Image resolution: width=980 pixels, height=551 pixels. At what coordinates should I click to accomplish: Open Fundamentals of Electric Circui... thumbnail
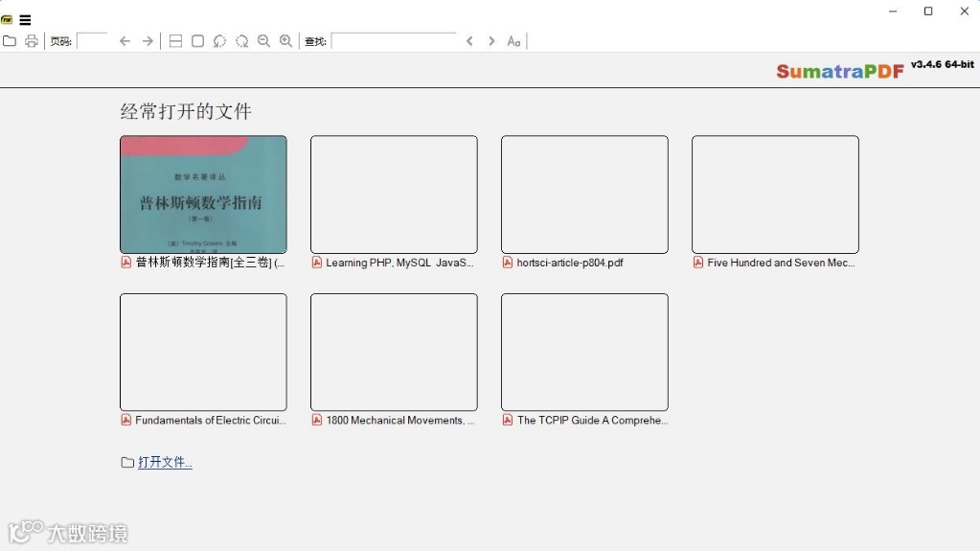pyautogui.click(x=203, y=352)
